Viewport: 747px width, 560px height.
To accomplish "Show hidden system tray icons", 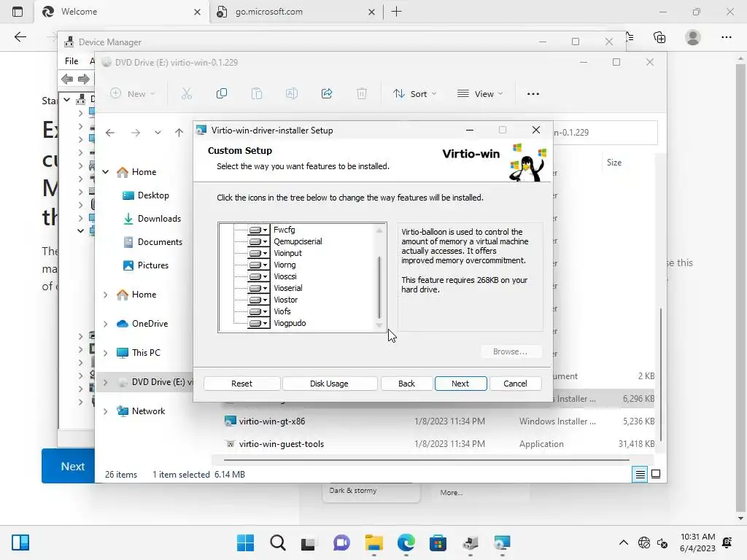I will [623, 542].
